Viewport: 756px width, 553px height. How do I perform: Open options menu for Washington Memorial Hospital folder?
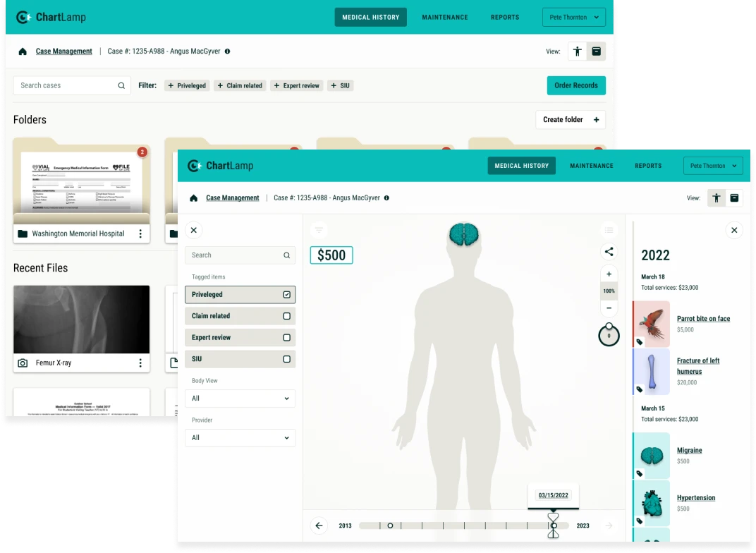click(x=140, y=233)
